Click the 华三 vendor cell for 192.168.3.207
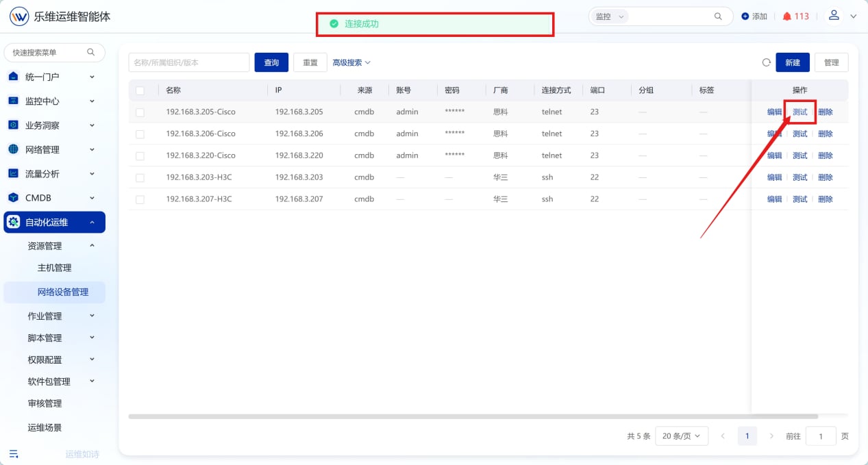The width and height of the screenshot is (868, 465). pos(501,199)
